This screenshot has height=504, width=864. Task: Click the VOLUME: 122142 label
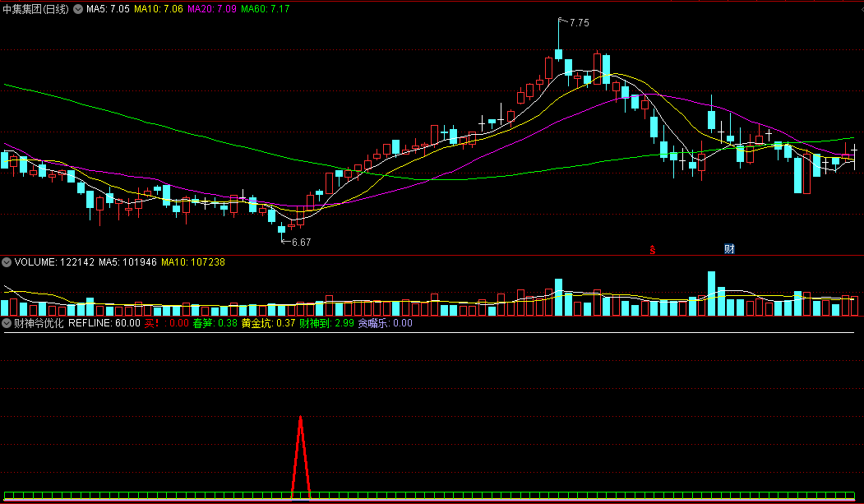tap(54, 262)
